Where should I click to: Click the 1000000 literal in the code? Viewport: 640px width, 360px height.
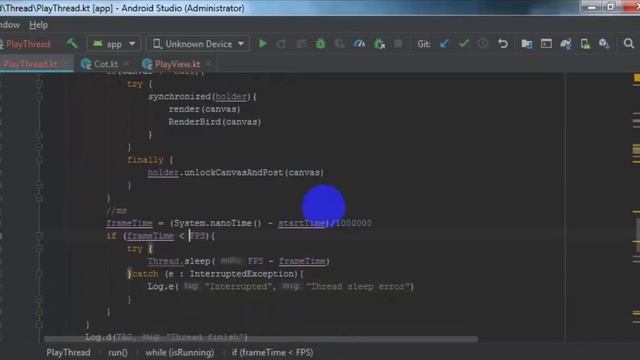(x=354, y=223)
